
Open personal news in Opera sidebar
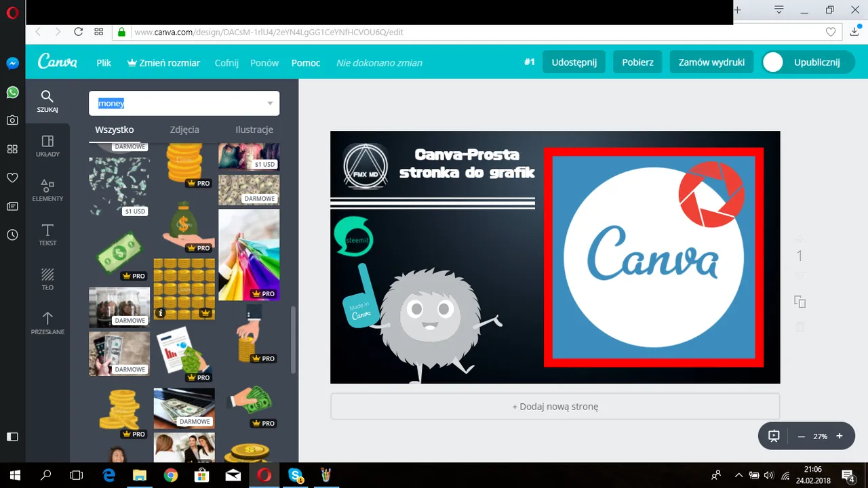coord(12,206)
